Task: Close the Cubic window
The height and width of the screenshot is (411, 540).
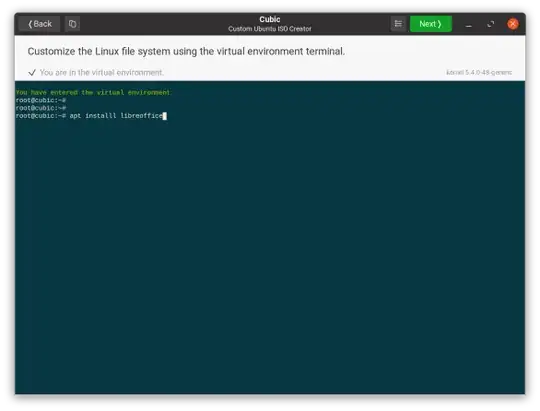Action: point(513,24)
